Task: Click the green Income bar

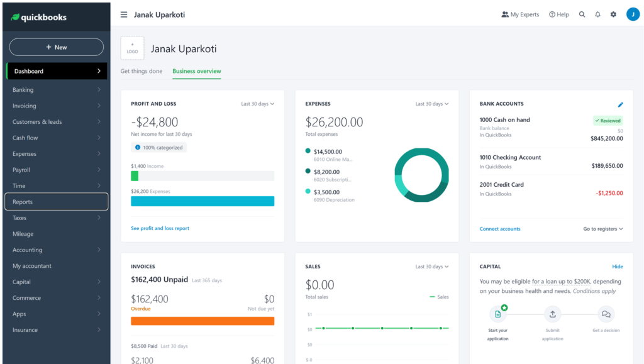Action: tap(135, 176)
